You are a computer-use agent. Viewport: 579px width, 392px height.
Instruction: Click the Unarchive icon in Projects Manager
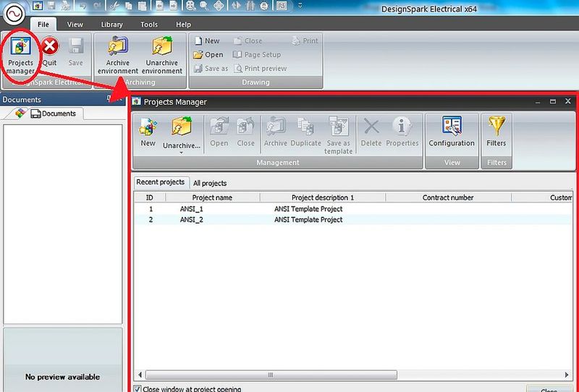click(182, 127)
